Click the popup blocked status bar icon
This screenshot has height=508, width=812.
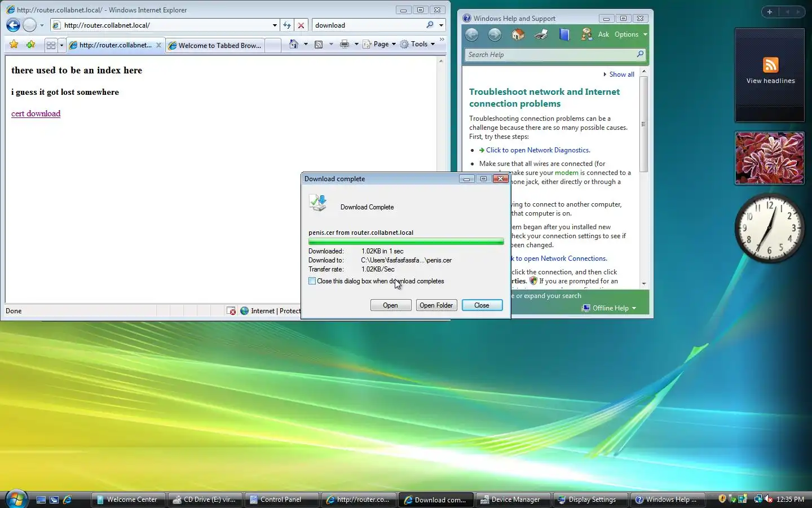(x=231, y=311)
